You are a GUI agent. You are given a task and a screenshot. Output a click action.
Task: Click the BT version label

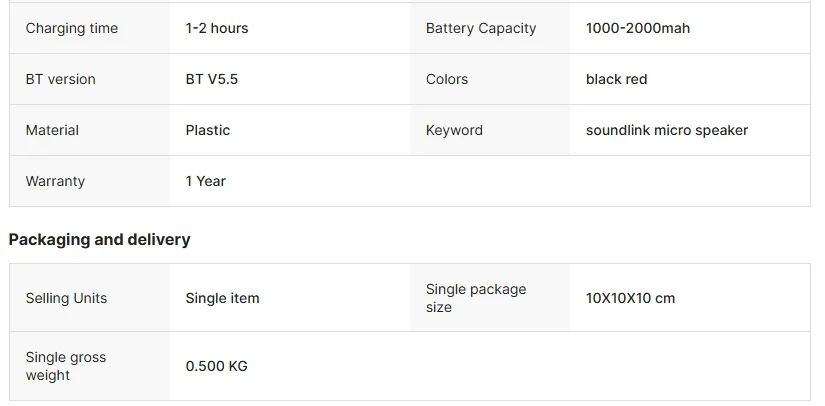pos(60,79)
